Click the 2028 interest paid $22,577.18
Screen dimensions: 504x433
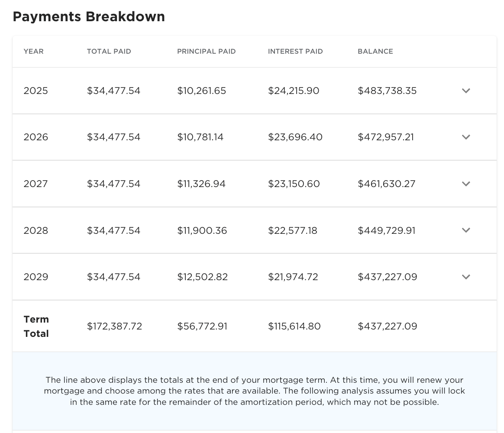point(293,230)
